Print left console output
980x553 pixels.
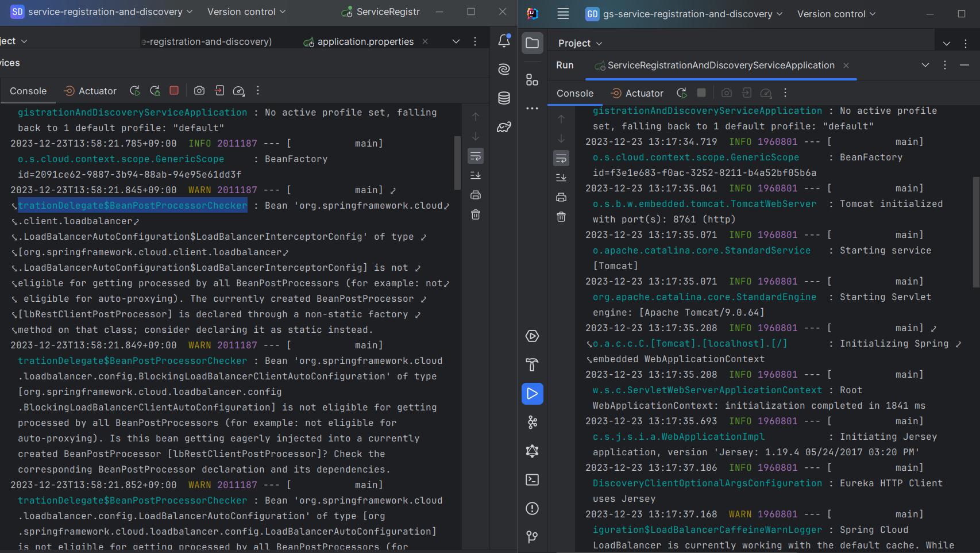(476, 195)
